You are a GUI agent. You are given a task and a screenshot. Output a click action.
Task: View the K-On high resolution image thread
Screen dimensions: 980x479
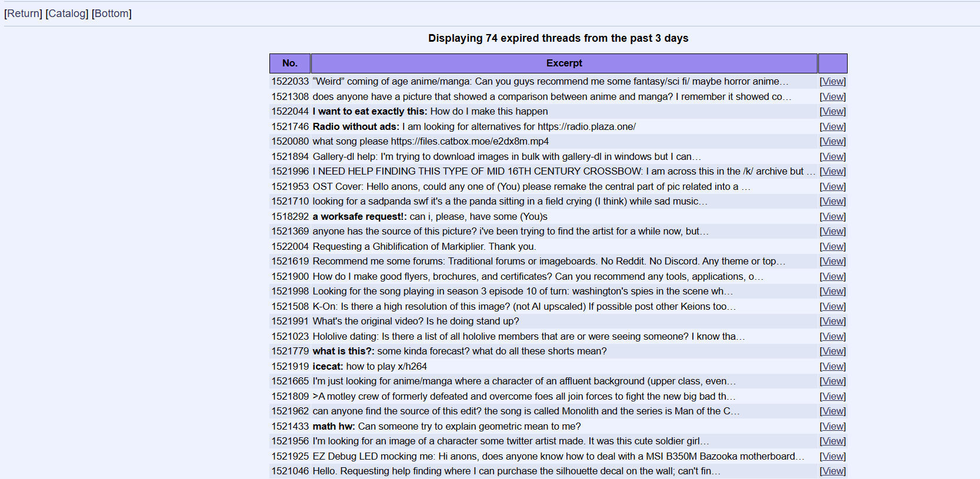coord(833,307)
